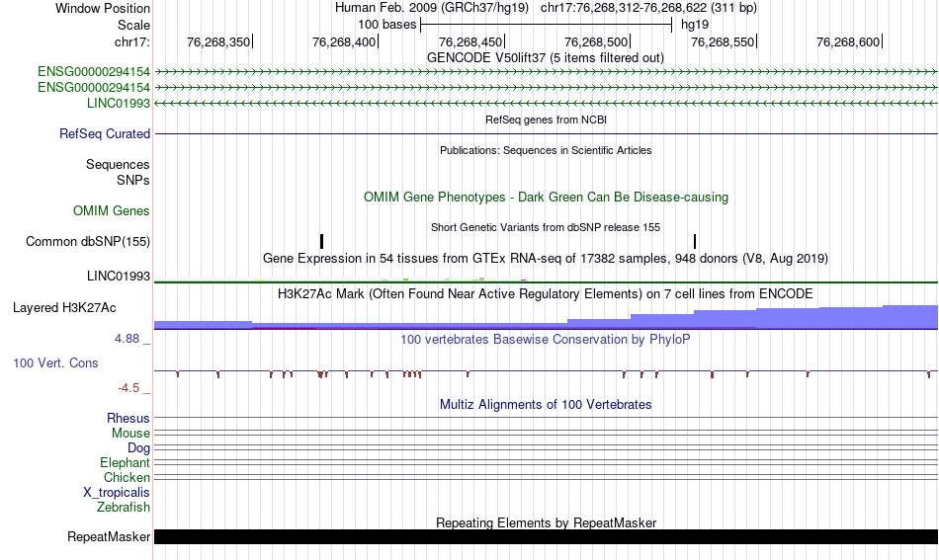This screenshot has width=939, height=560.
Task: Click the Elephant alignment label
Action: pyautogui.click(x=125, y=463)
